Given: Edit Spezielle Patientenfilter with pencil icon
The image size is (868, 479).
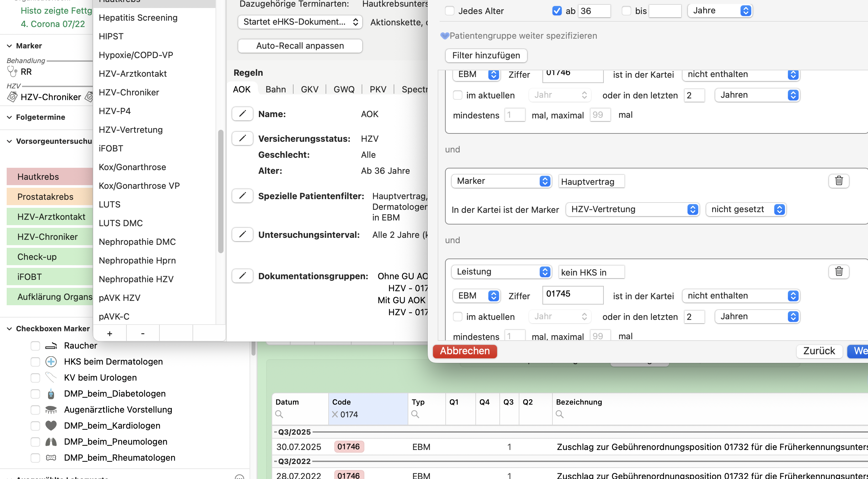Looking at the screenshot, I should point(242,196).
